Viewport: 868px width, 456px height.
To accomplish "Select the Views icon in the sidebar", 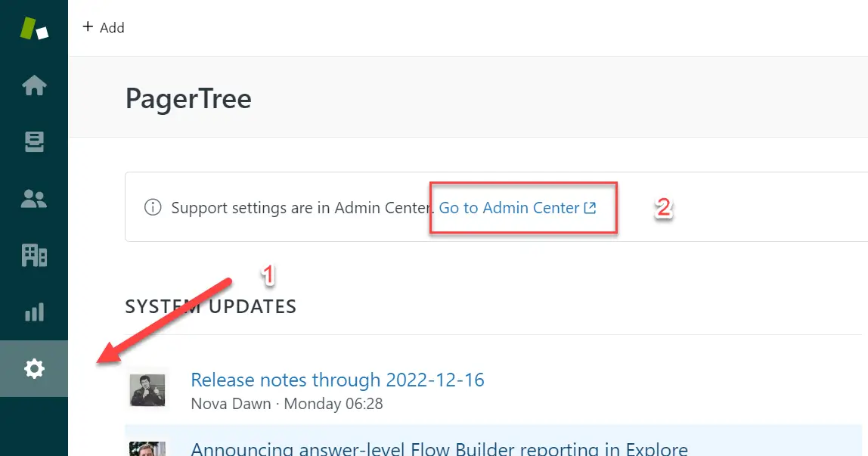I will point(34,142).
